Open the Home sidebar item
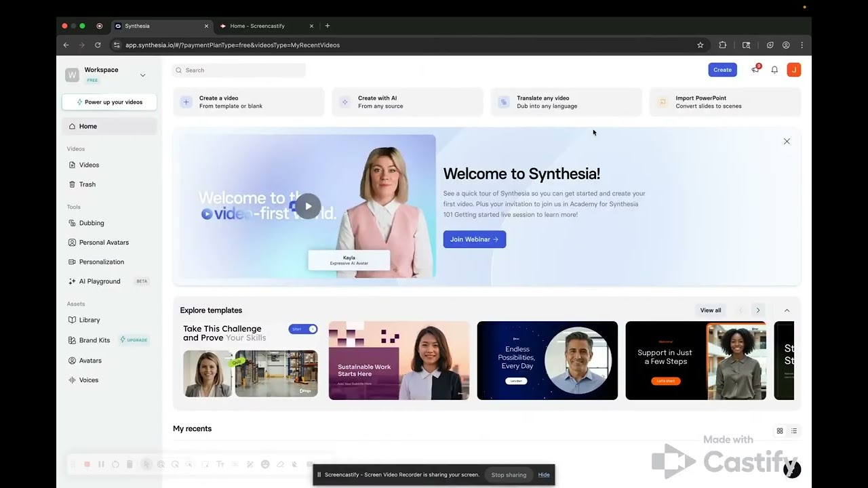Screen dimensions: 868x488 tap(109, 126)
